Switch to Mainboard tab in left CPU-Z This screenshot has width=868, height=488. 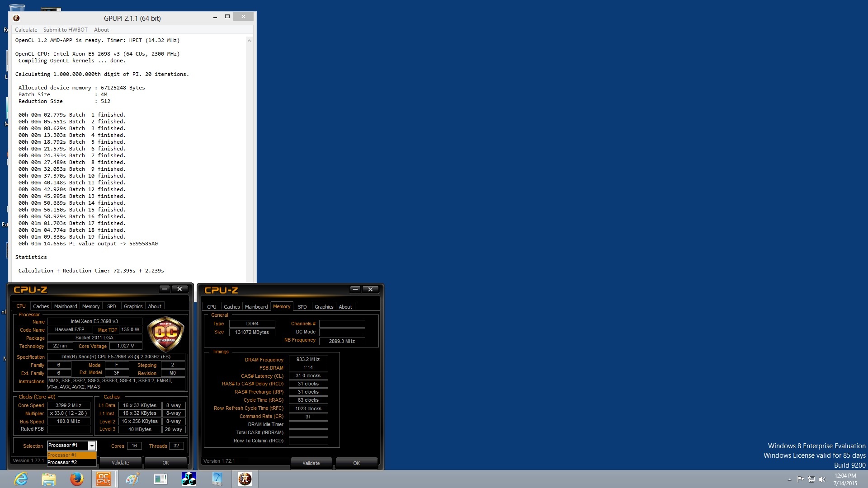pyautogui.click(x=66, y=306)
